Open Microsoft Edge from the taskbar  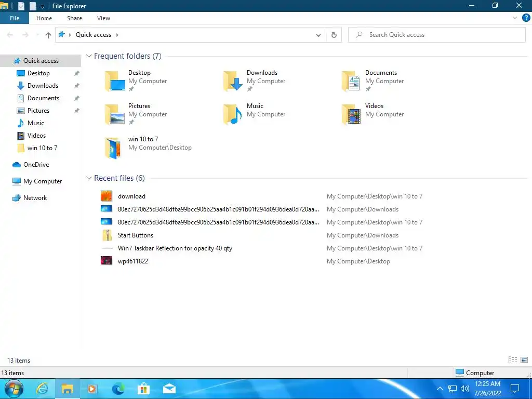pos(118,389)
